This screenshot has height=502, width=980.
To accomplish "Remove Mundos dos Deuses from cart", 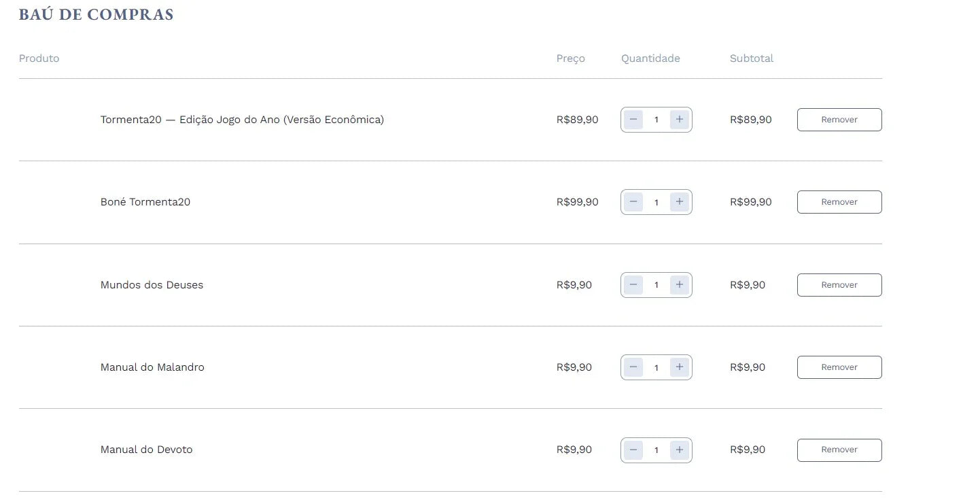I will (x=839, y=285).
